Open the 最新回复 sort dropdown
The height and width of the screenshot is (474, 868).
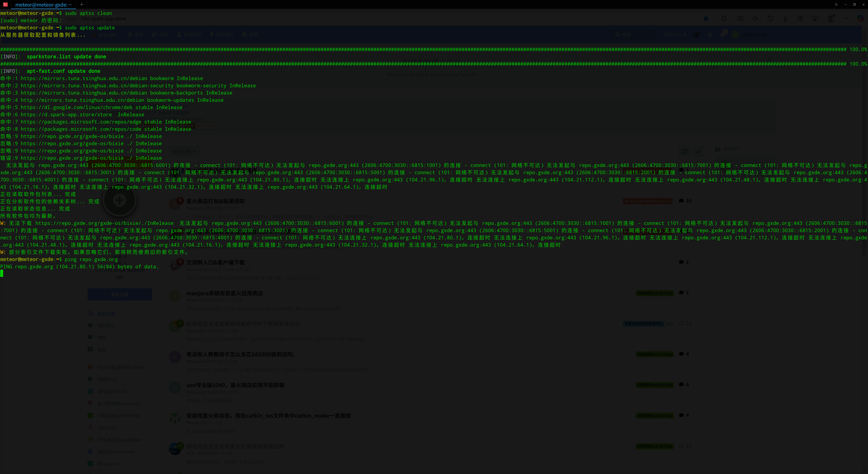pyautogui.click(x=184, y=152)
